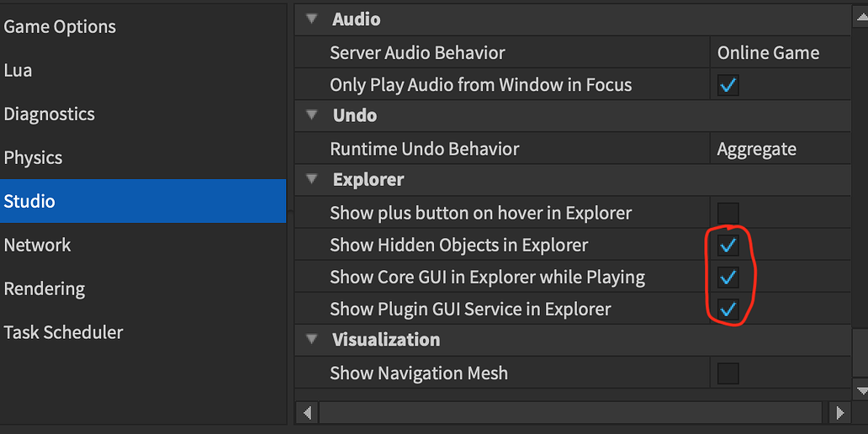
Task: Collapse the Explorer section triangle
Action: click(313, 179)
